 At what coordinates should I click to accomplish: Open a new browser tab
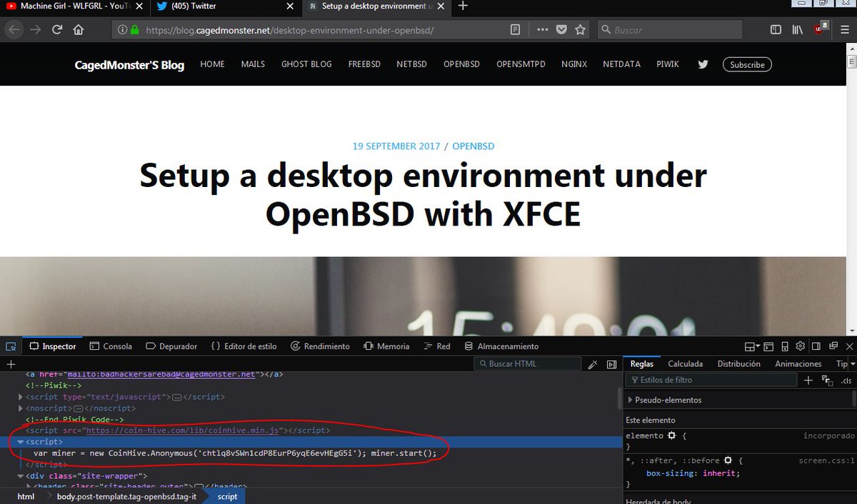[x=463, y=6]
